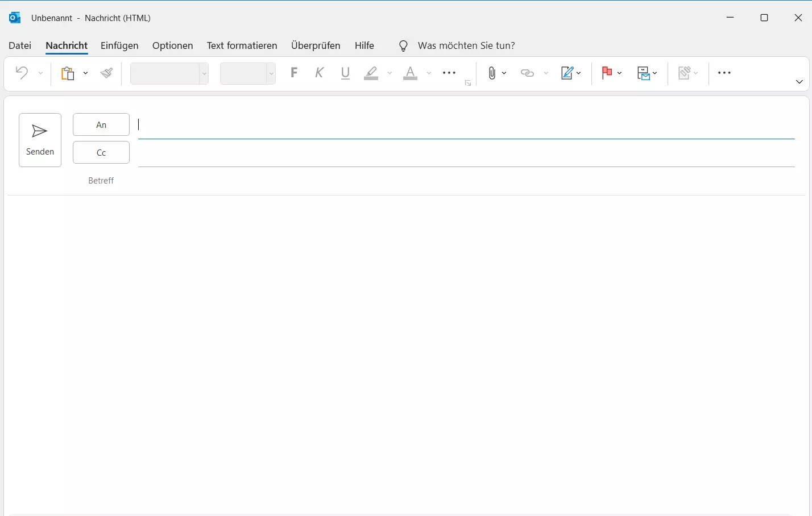Open the font name combo box
The image size is (812, 516).
(169, 73)
